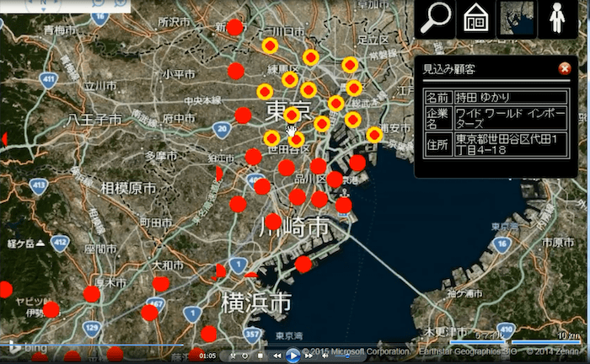Screen dimensions: 590x364
Task: Switch to satellite map view thumbnail
Action: click(517, 19)
